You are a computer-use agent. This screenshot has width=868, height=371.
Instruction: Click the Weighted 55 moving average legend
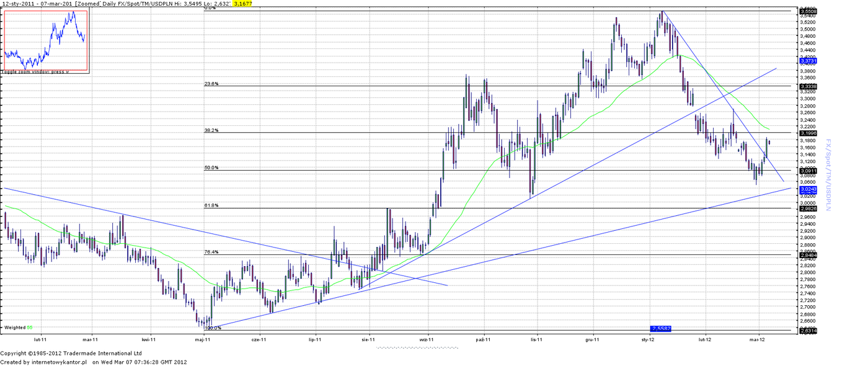(x=17, y=327)
